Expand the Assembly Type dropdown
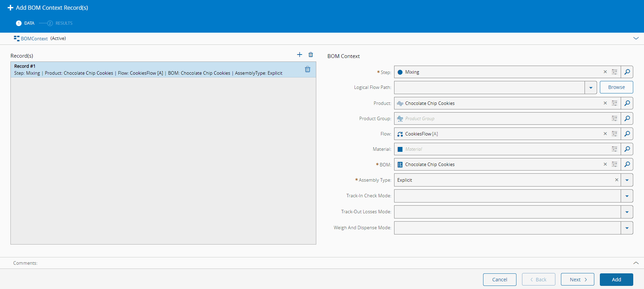 point(627,180)
